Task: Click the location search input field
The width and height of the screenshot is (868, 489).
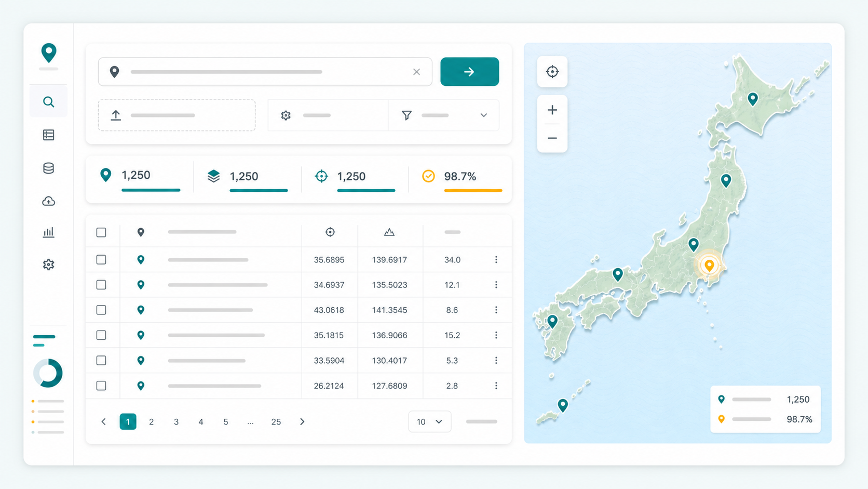Action: pos(265,72)
